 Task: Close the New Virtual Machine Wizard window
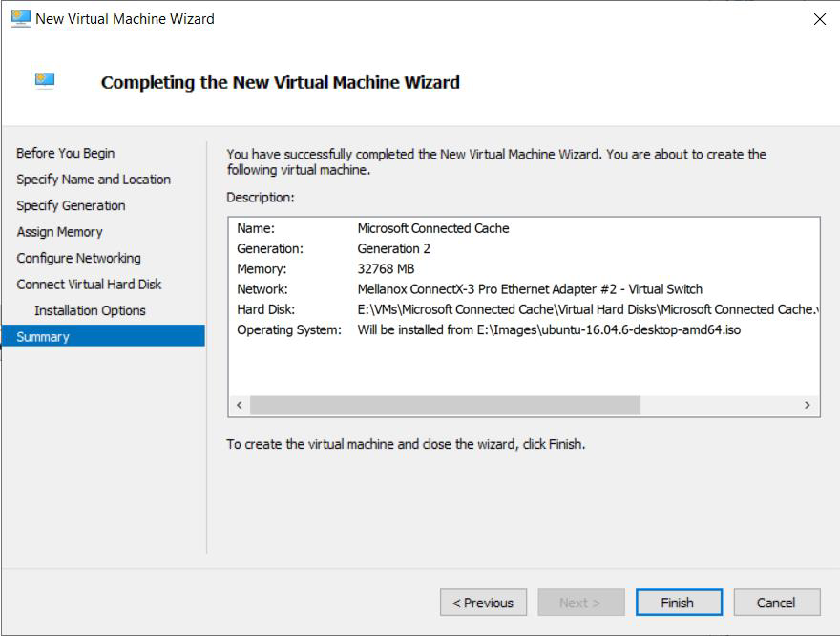(819, 19)
